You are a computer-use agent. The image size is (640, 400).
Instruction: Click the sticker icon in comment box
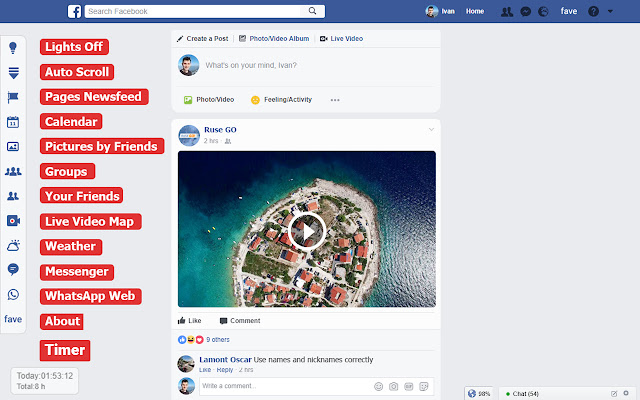[x=424, y=387]
